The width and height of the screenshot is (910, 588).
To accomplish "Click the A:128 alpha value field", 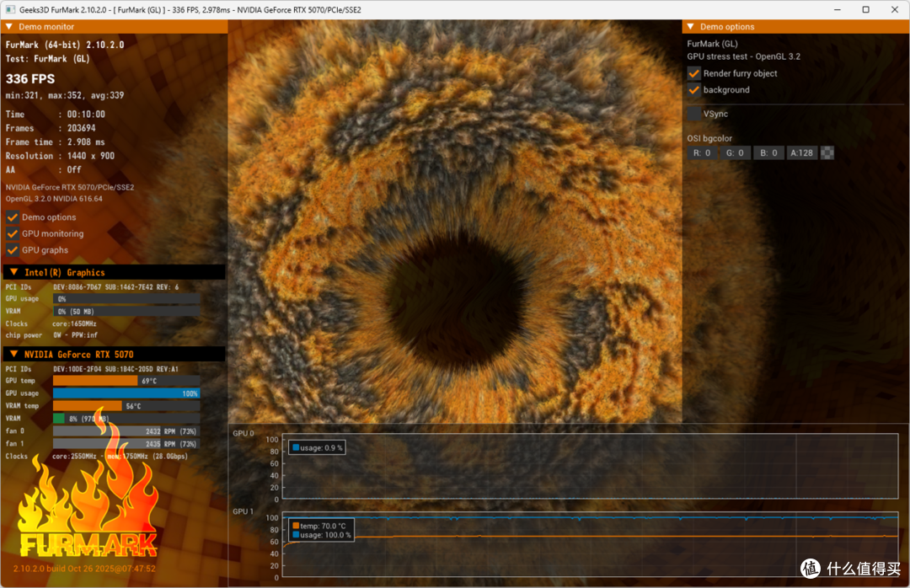I will pyautogui.click(x=801, y=153).
